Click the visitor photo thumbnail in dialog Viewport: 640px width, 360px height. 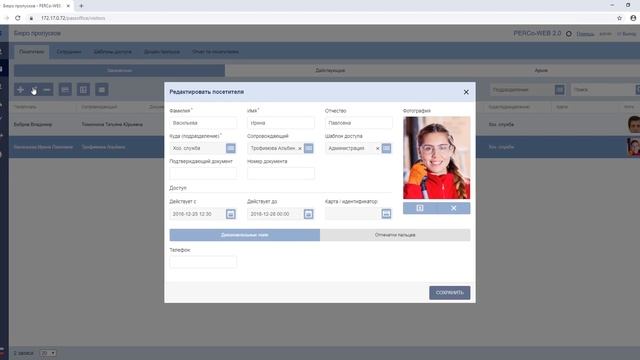(436, 158)
